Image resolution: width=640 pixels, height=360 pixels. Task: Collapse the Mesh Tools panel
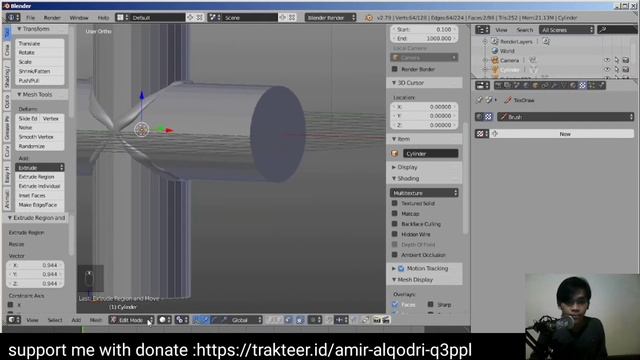pos(19,94)
